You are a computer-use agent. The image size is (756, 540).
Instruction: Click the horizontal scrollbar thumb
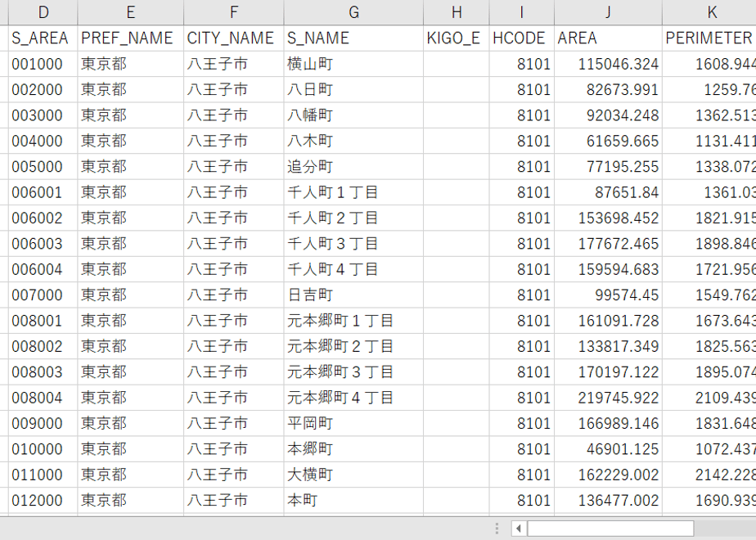pos(610,529)
